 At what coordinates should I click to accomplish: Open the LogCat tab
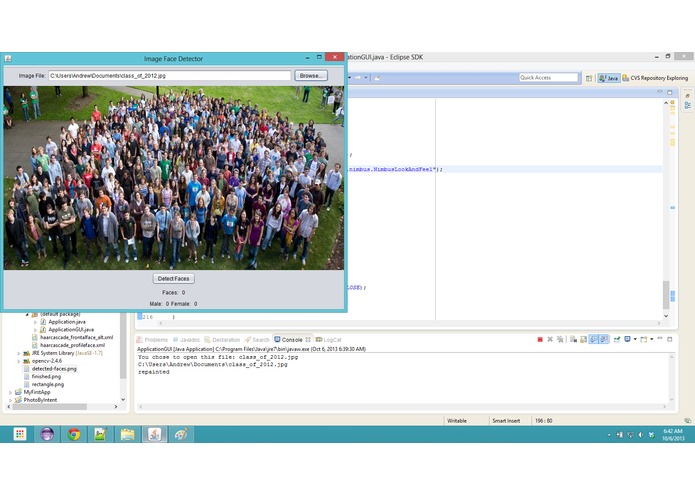(328, 340)
